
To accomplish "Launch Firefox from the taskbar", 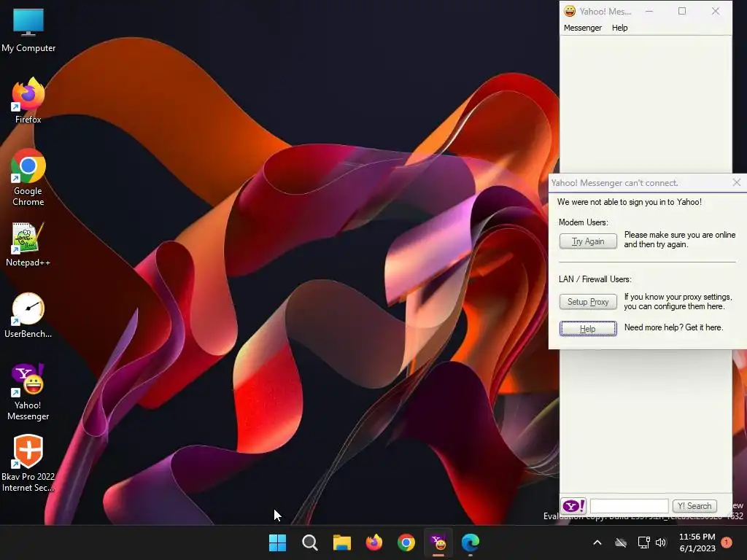I will coord(374,542).
